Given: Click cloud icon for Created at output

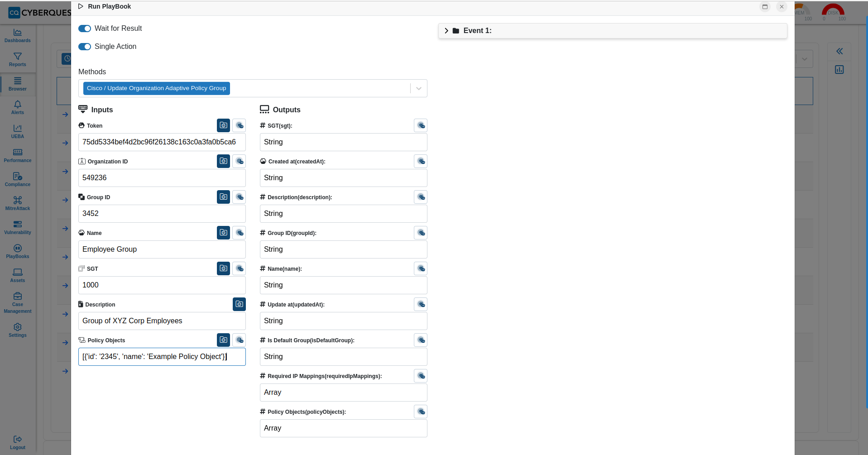Looking at the screenshot, I should (421, 161).
